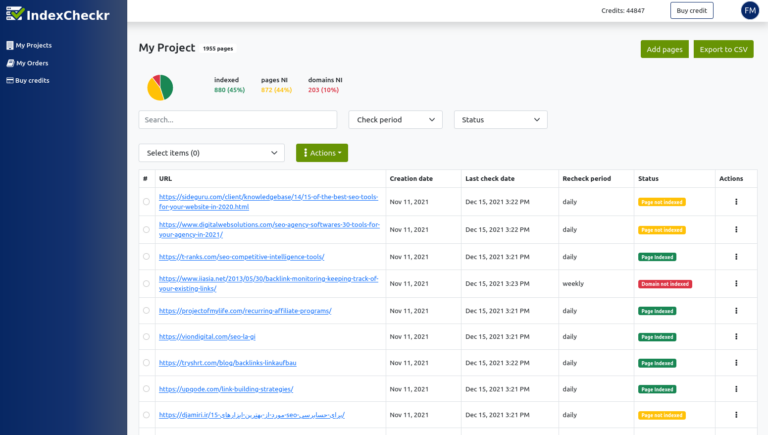Screen dimensions: 768x435
Task: Click into the Search input field
Action: tap(237, 120)
